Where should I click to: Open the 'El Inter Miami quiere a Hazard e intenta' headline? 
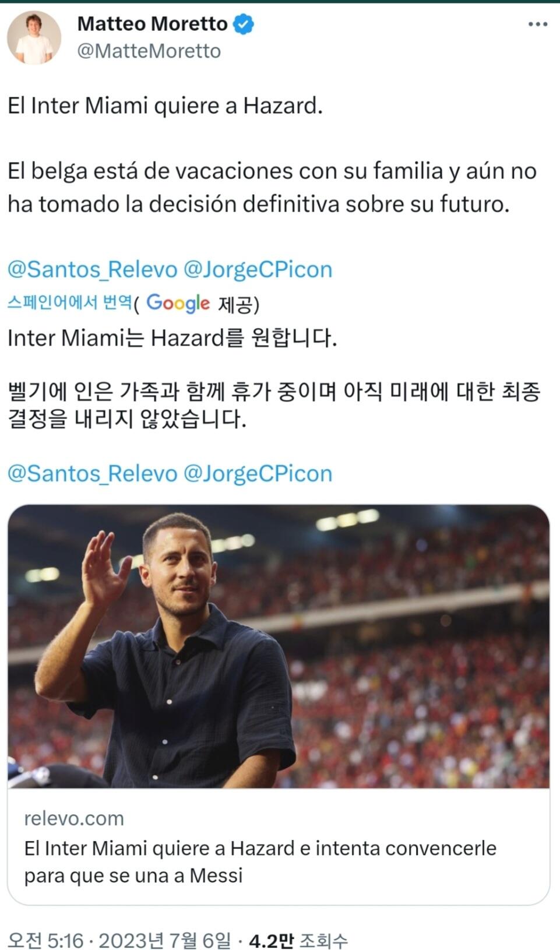260,861
